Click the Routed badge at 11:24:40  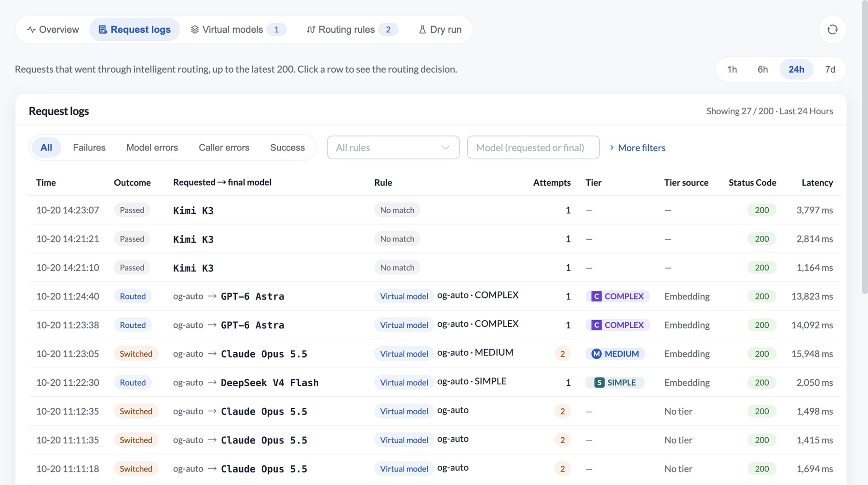[x=133, y=296]
